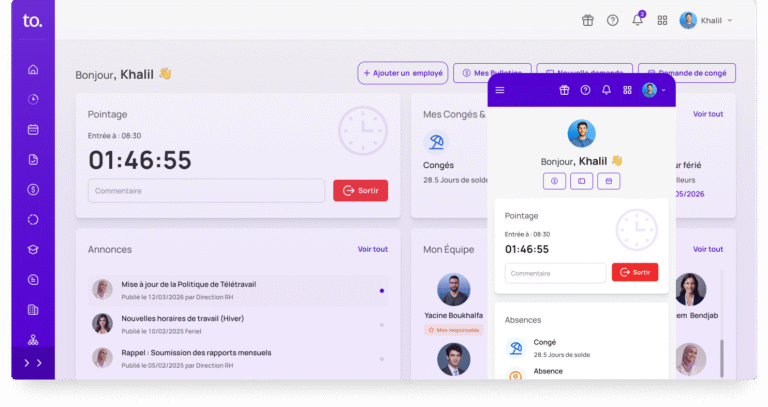Click the mobile calendar shortcut button
The height and width of the screenshot is (407, 768).
point(608,181)
